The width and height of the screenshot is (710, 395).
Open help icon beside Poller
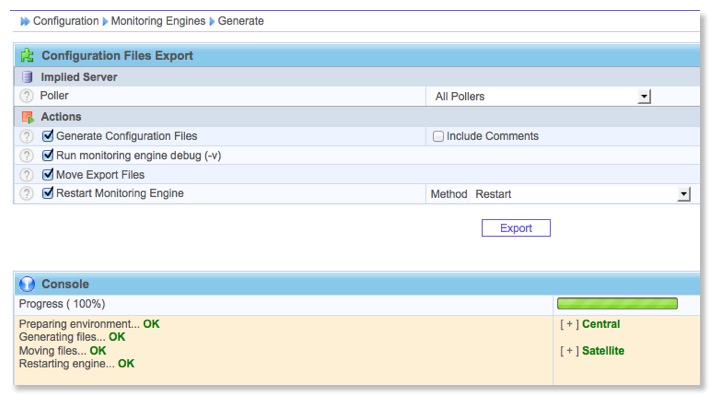(27, 96)
